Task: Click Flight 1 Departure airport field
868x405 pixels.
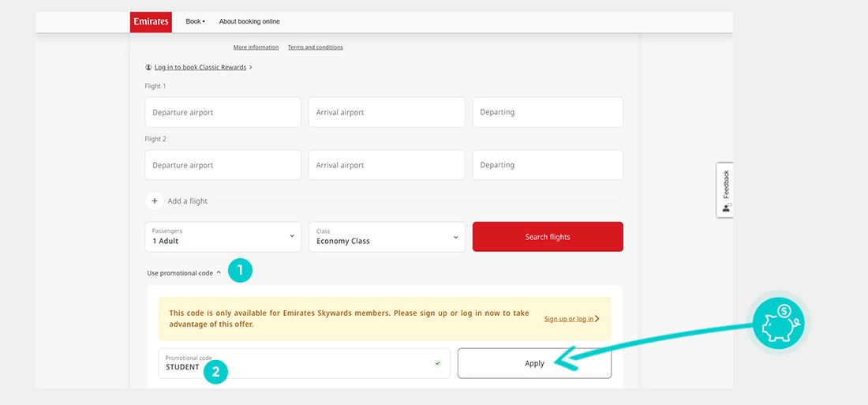Action: 223,112
